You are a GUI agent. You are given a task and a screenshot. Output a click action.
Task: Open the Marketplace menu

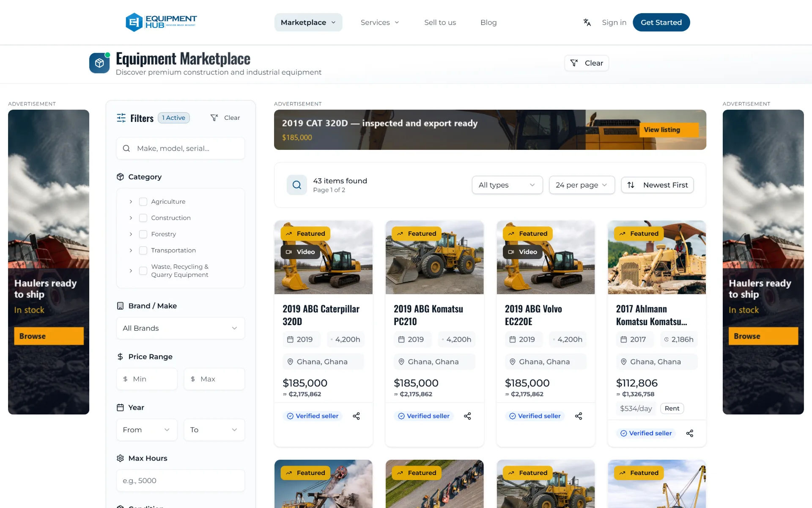click(308, 22)
